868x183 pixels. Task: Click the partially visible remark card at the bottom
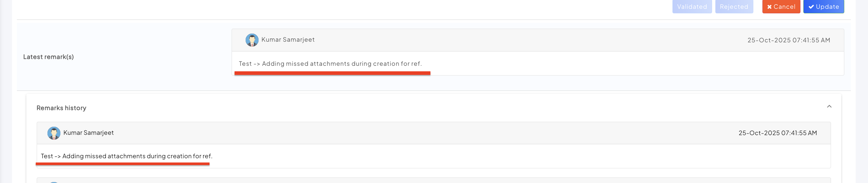point(433,180)
